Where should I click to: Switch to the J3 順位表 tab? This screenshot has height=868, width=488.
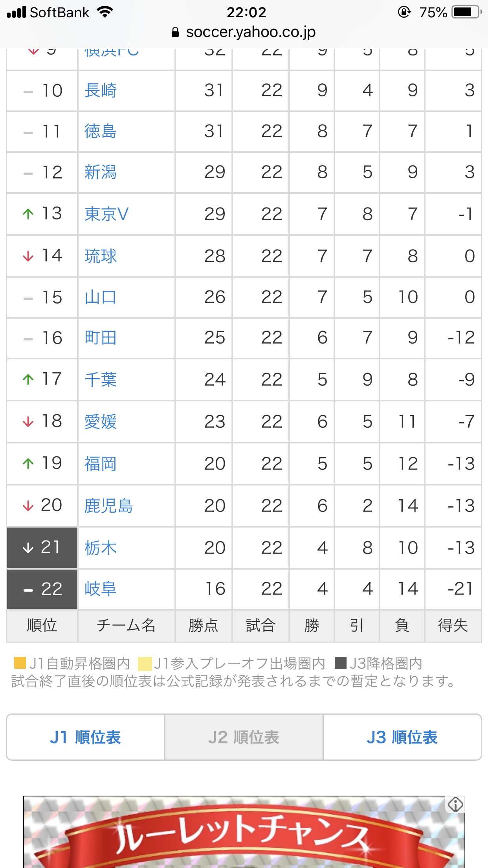click(x=402, y=737)
